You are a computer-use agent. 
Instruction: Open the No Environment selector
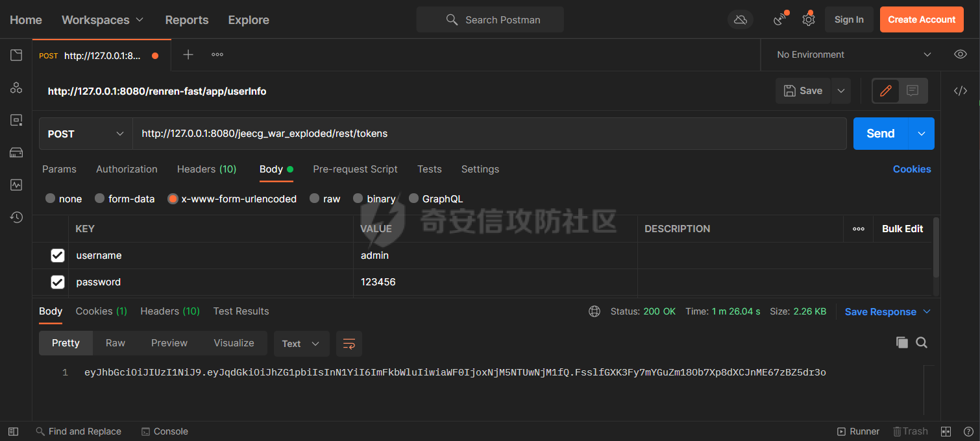[854, 55]
